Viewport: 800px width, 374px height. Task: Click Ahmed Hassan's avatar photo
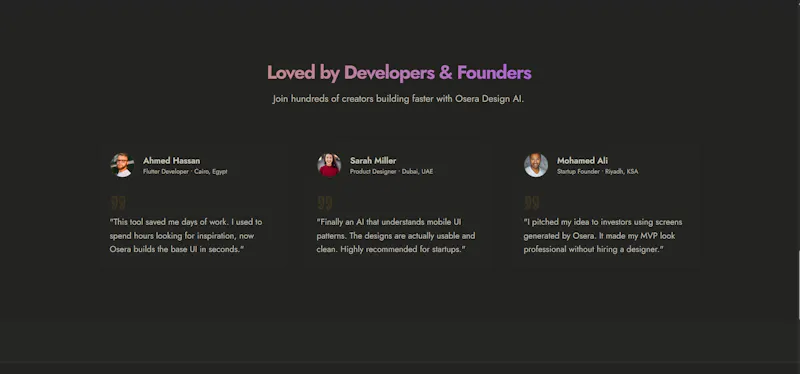tap(122, 165)
